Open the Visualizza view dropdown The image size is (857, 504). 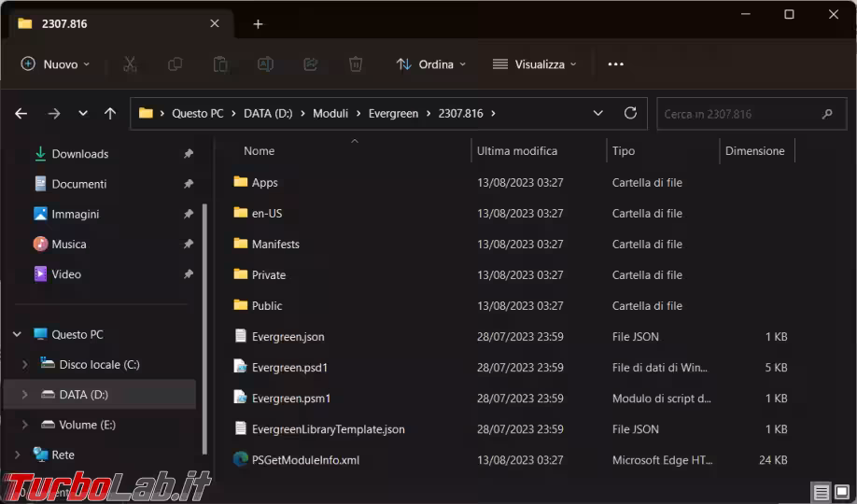pyautogui.click(x=535, y=64)
